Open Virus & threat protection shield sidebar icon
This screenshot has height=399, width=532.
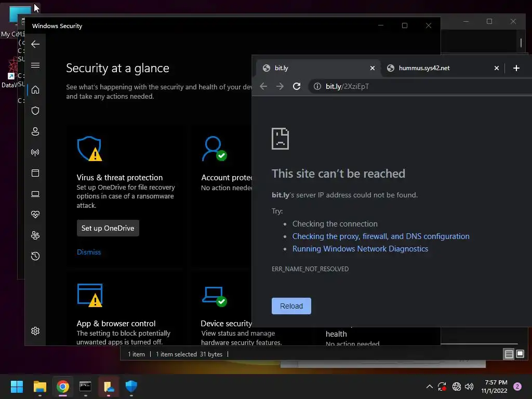point(35,111)
